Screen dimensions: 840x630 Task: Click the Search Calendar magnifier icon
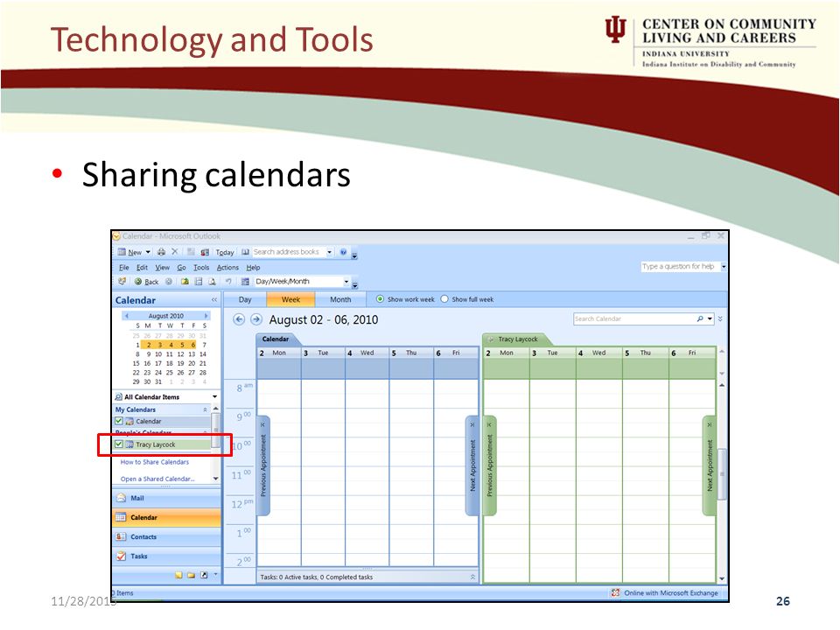coord(700,318)
